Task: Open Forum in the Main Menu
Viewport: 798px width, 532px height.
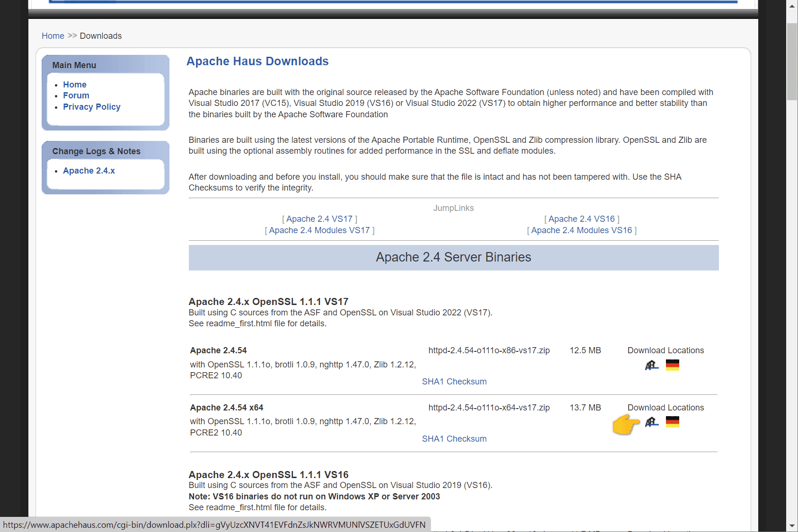Action: 76,96
